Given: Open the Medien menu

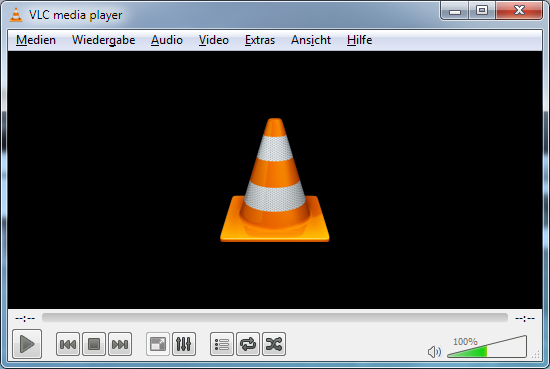Looking at the screenshot, I should tap(36, 40).
